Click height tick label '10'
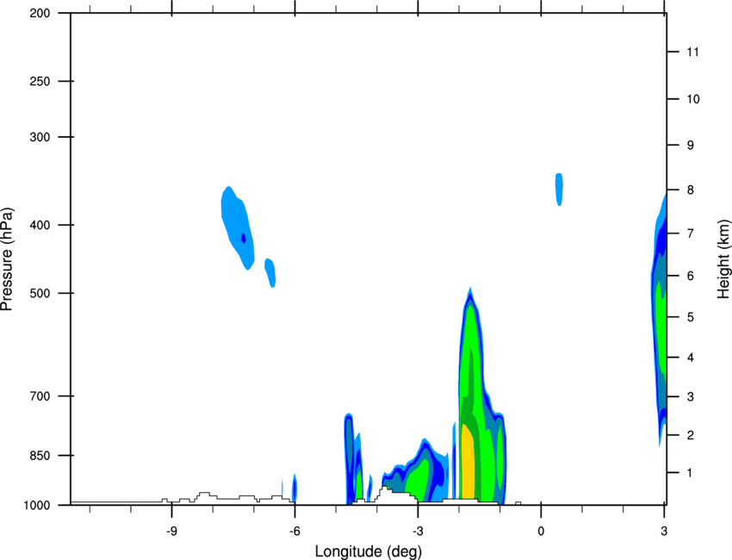 pyautogui.click(x=692, y=99)
